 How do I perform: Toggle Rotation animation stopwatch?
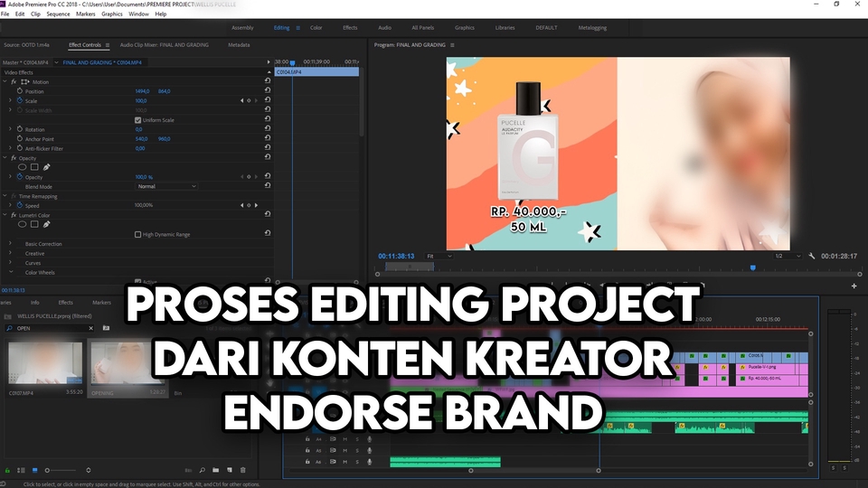[x=19, y=129]
